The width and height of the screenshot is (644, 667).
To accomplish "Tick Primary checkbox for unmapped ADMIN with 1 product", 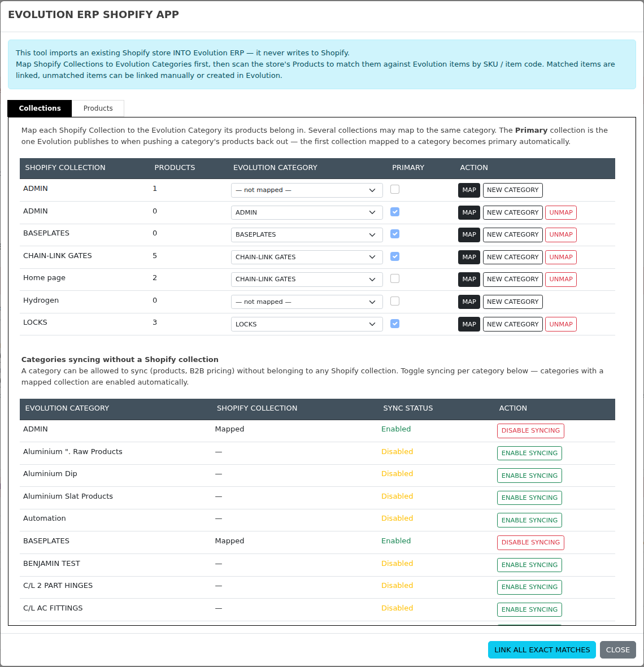I will tap(395, 189).
